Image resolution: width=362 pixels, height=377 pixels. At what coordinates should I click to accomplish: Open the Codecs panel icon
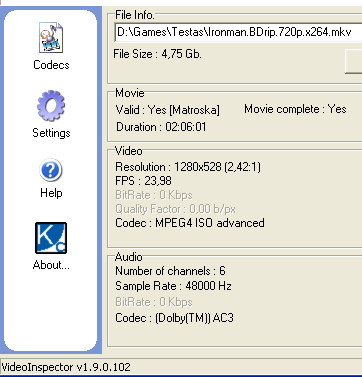point(51,38)
